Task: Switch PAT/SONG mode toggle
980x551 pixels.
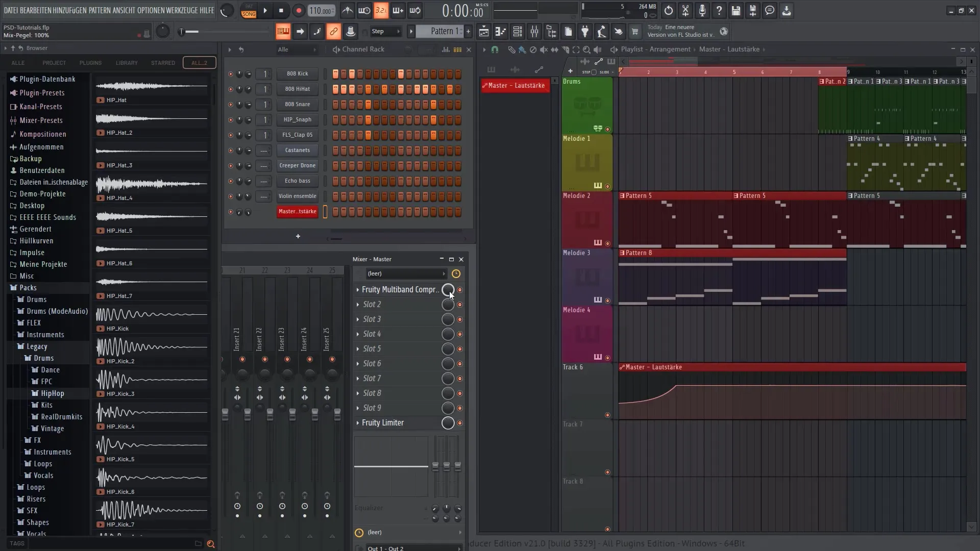Action: (249, 10)
